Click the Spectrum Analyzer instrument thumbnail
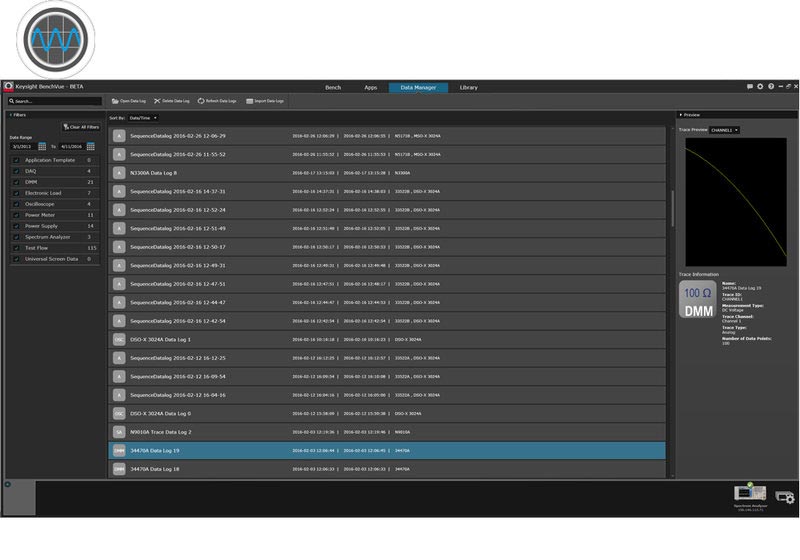Image resolution: width=800 pixels, height=560 pixels. pyautogui.click(x=750, y=493)
